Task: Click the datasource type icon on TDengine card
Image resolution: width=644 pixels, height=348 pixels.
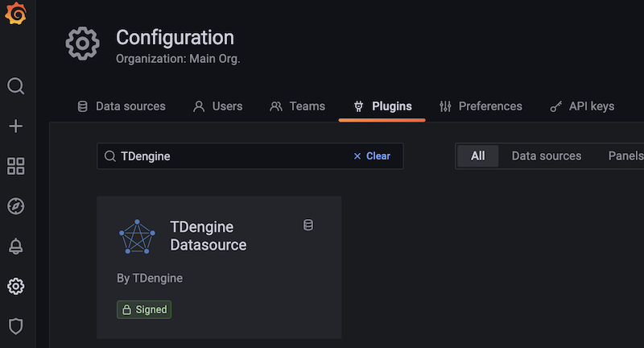Action: [308, 225]
